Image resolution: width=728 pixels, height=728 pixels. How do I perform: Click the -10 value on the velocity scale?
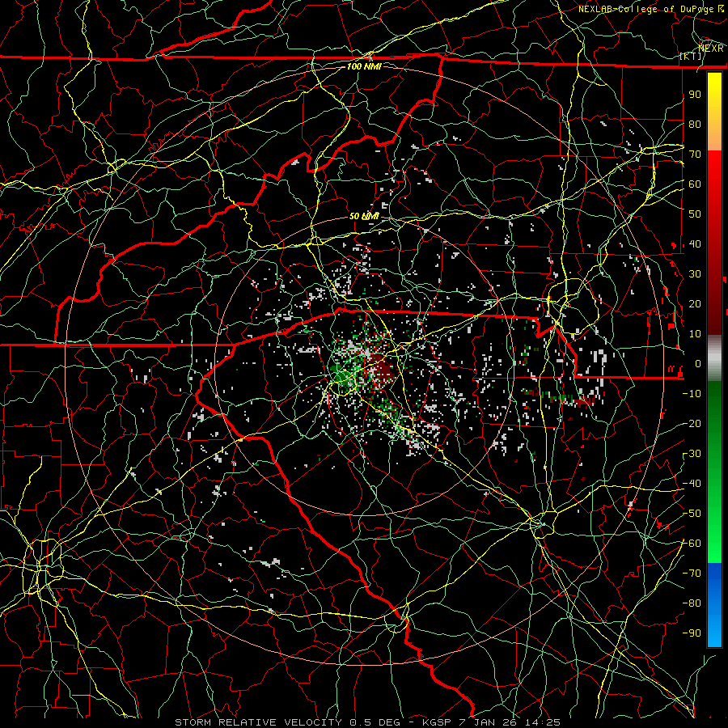tap(692, 394)
